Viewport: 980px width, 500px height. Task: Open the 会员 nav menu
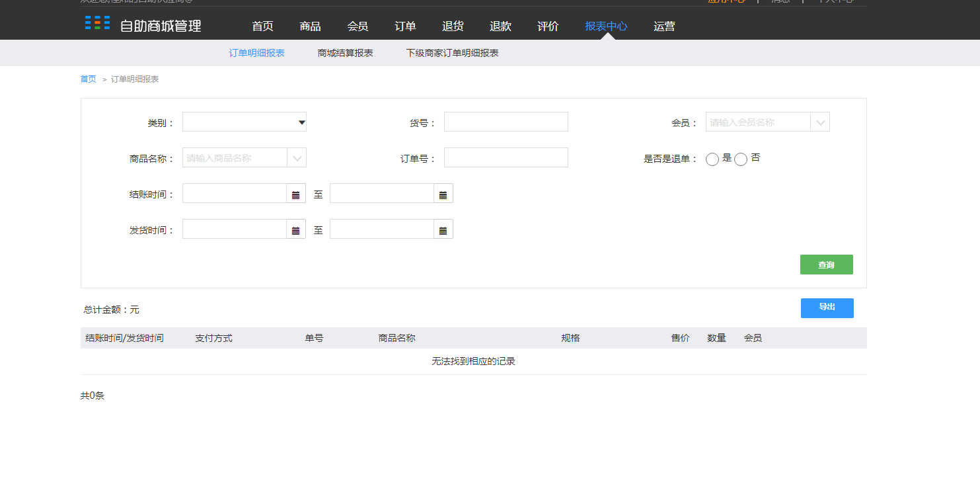358,26
